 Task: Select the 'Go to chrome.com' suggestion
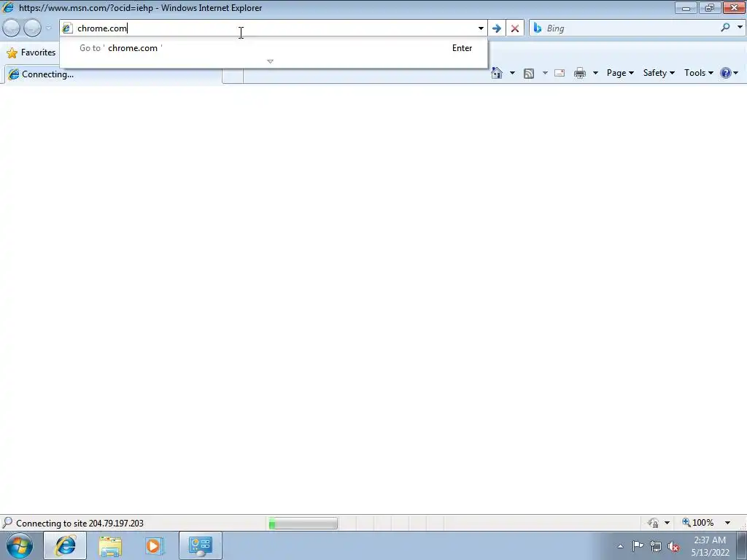point(274,48)
